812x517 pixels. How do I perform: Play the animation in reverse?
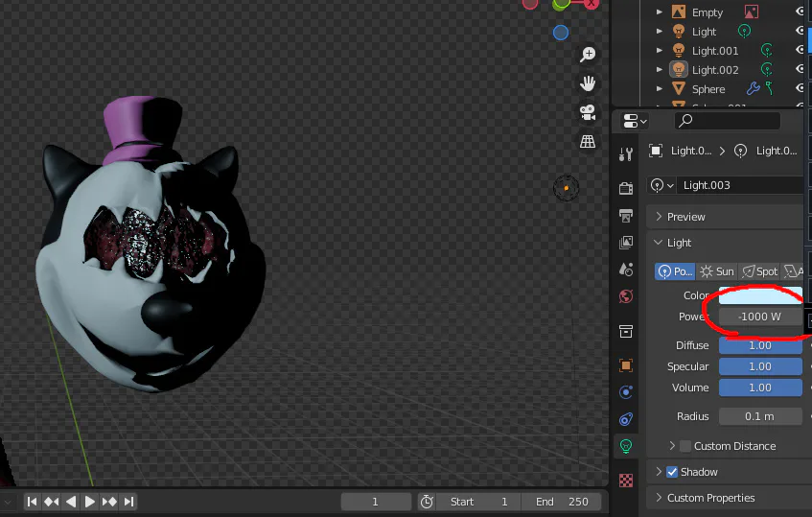71,502
